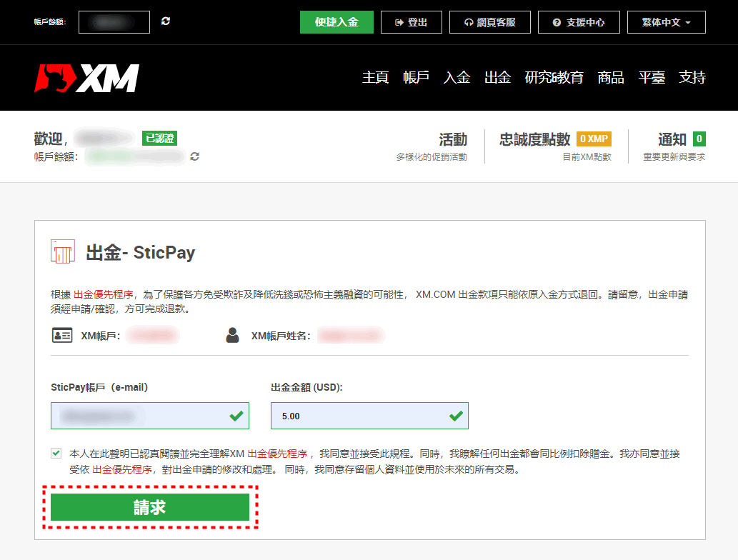The width and height of the screenshot is (738, 560).
Task: Open the 帳戶 menu
Action: pos(416,77)
